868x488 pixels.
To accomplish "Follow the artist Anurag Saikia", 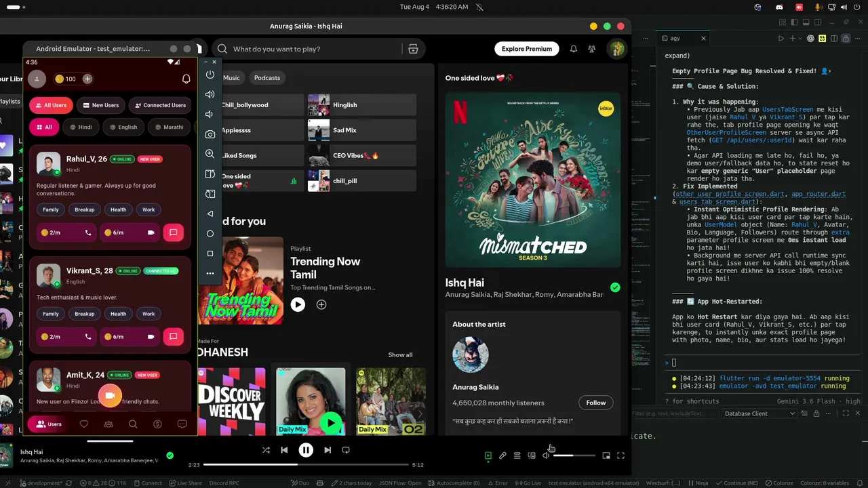I will coord(596,403).
